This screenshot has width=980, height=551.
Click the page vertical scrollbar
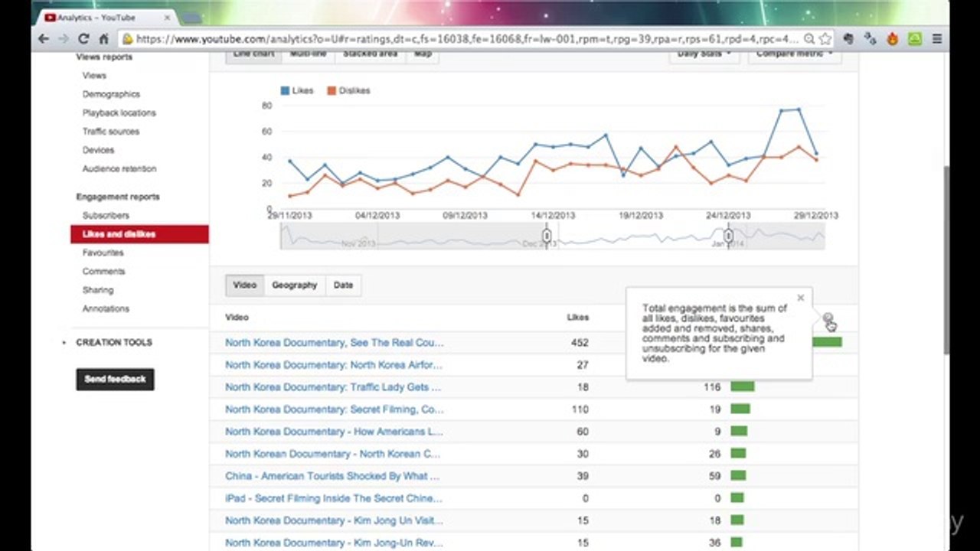click(946, 260)
